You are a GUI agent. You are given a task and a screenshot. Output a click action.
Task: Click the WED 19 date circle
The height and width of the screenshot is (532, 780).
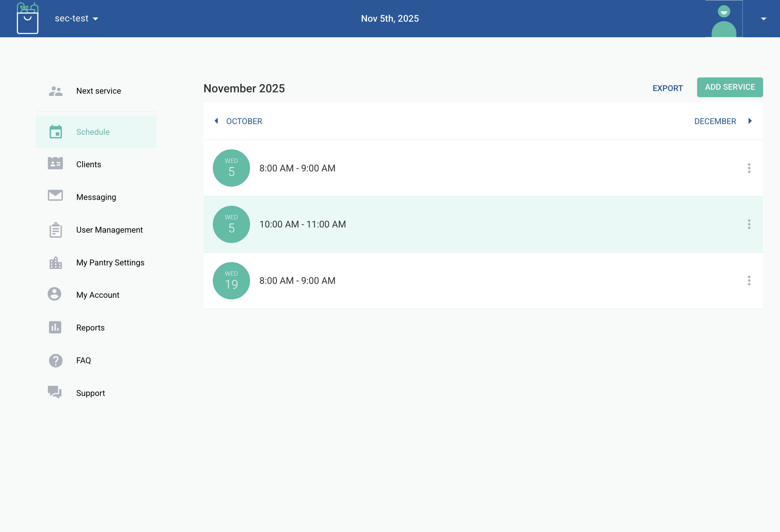tap(231, 281)
